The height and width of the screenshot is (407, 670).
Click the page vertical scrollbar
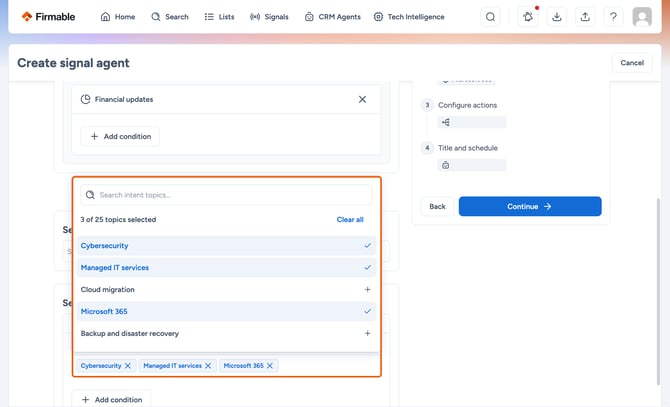pos(658,292)
